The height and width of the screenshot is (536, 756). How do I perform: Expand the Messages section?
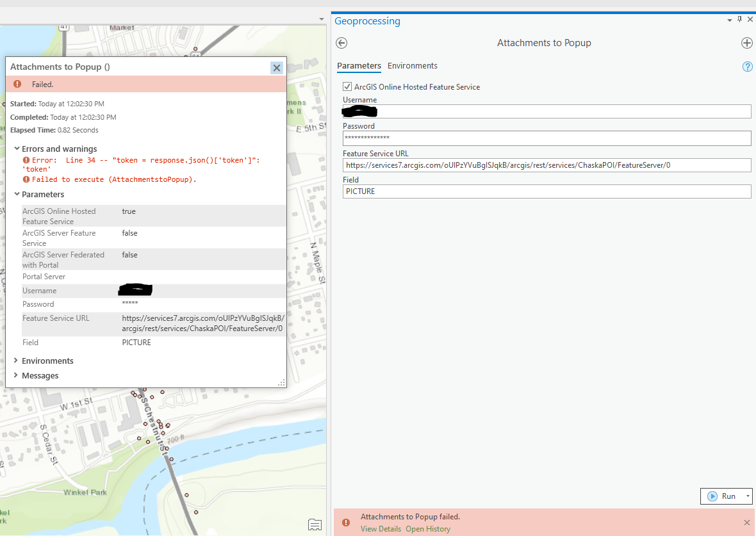[x=15, y=375]
